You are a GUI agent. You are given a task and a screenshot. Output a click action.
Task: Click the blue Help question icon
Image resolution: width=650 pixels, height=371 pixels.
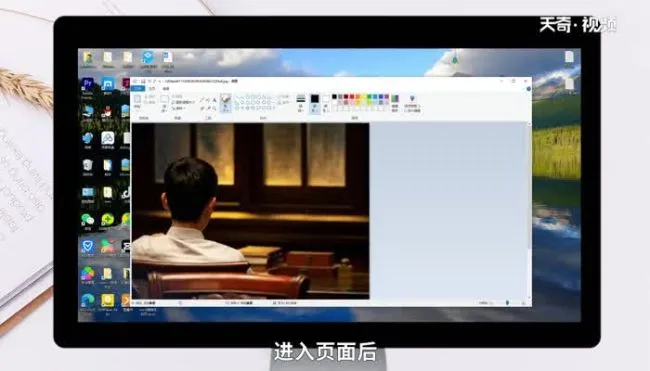tap(529, 89)
